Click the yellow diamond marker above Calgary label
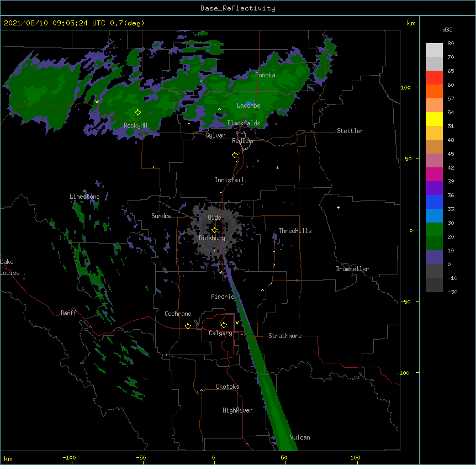Image resolution: width=476 pixels, height=465 pixels. (x=224, y=325)
